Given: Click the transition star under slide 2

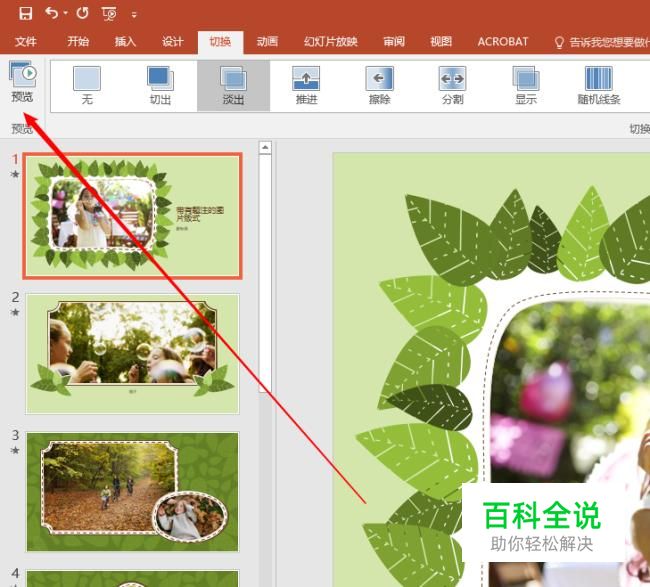Looking at the screenshot, I should click(x=15, y=312).
